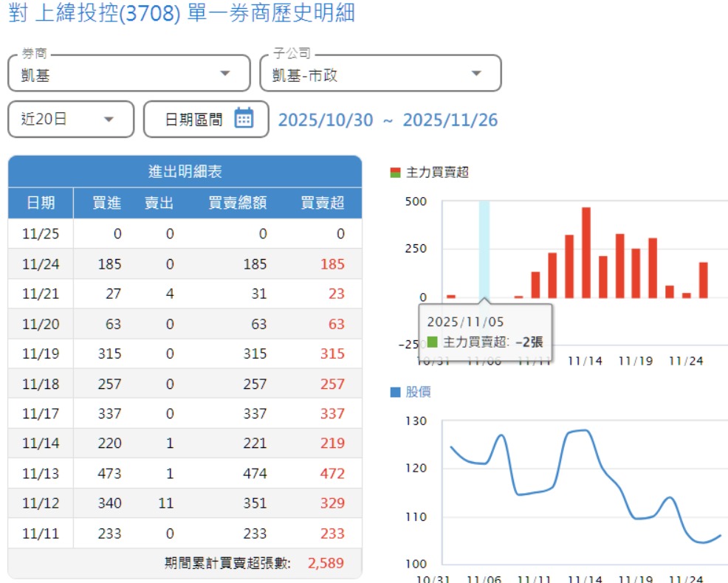Viewport: 728px width, 583px height.
Task: Click the 2,589 cumulative total value
Action: (x=326, y=563)
